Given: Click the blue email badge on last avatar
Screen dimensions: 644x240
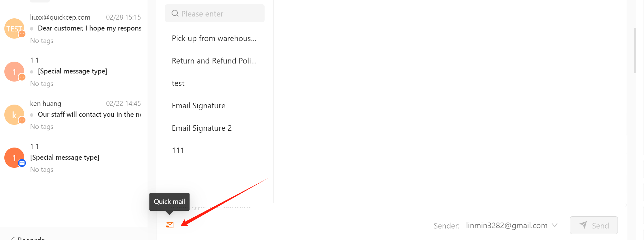Looking at the screenshot, I should coord(22,163).
